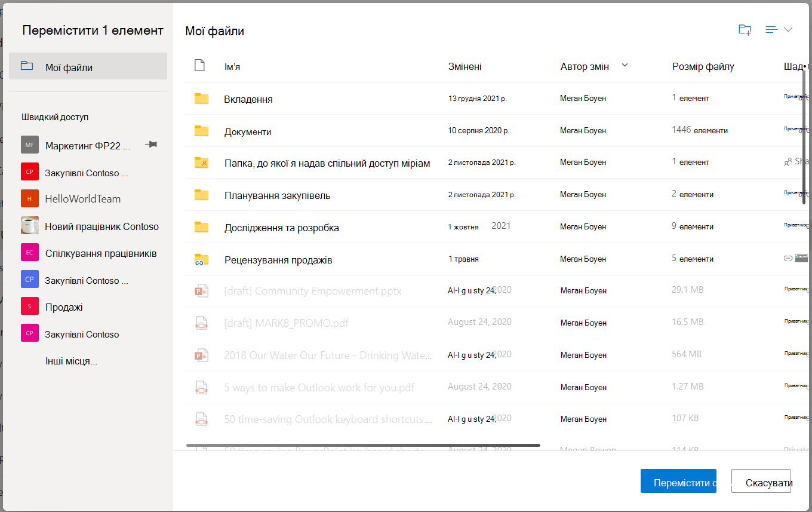
Task: Sort by Ім'я column header
Action: (232, 66)
